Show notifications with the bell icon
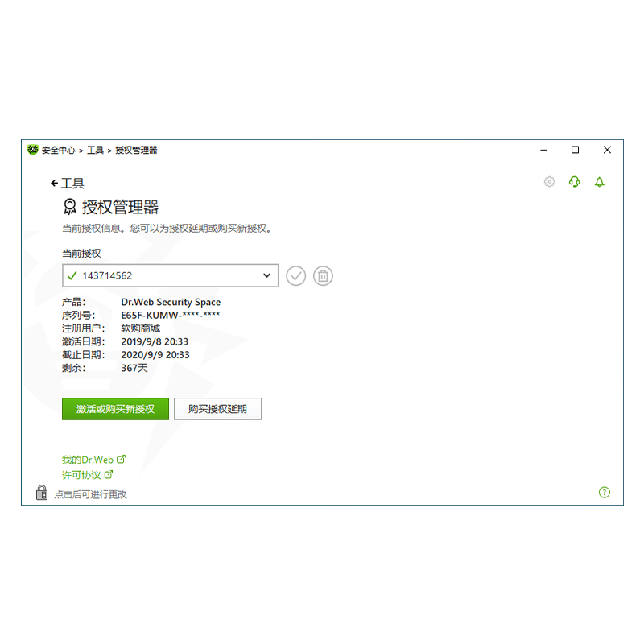The image size is (644, 644). click(599, 182)
